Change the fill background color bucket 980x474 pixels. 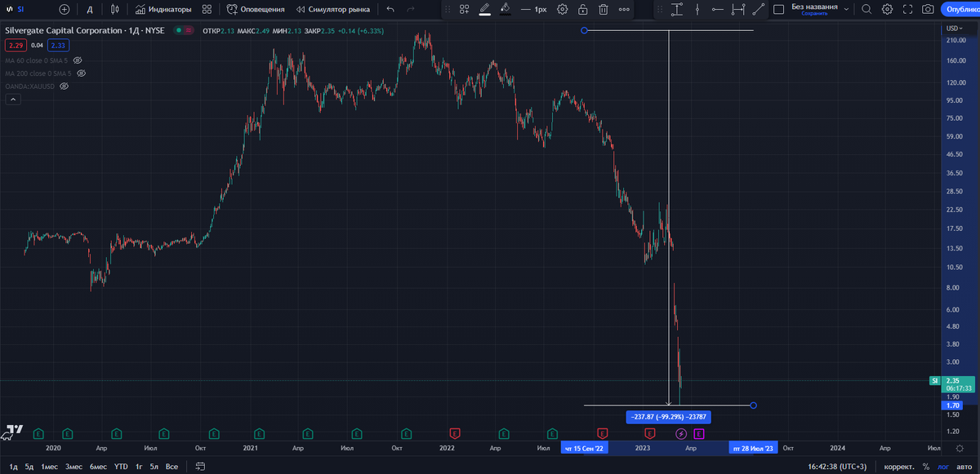point(506,9)
